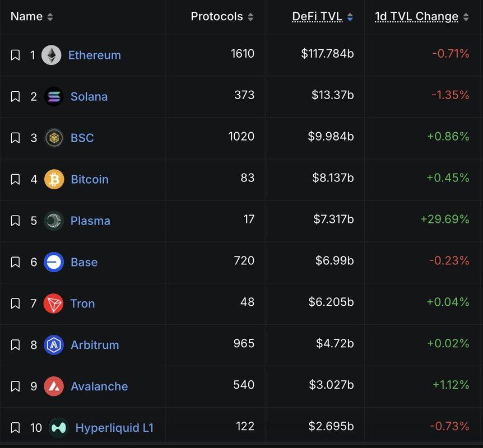The height and width of the screenshot is (448, 483).
Task: Click the 1d TVL Change header label
Action: click(x=416, y=16)
